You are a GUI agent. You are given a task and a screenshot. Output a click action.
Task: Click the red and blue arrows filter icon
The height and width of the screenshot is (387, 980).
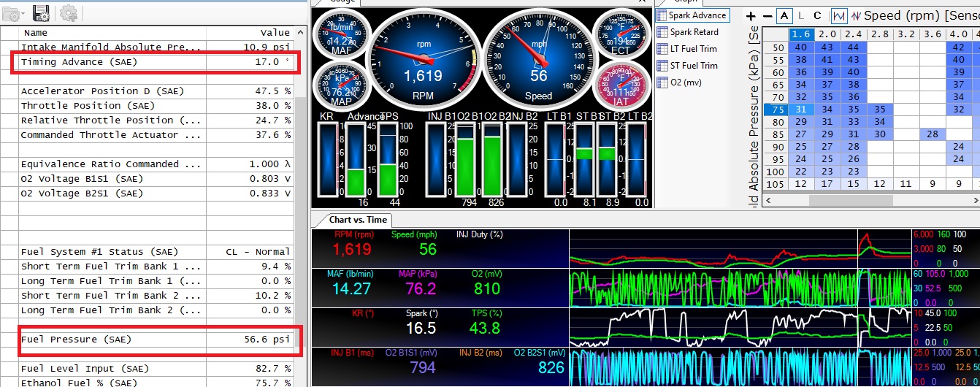tap(855, 15)
